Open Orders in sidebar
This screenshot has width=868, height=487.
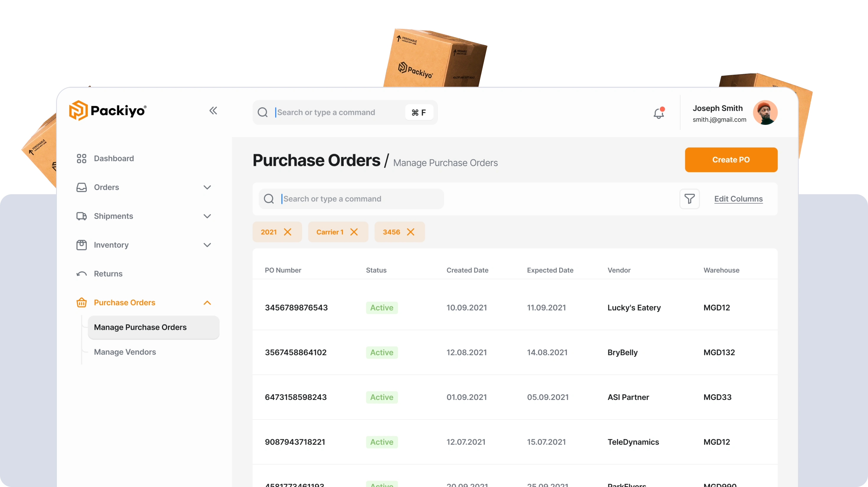click(x=107, y=187)
